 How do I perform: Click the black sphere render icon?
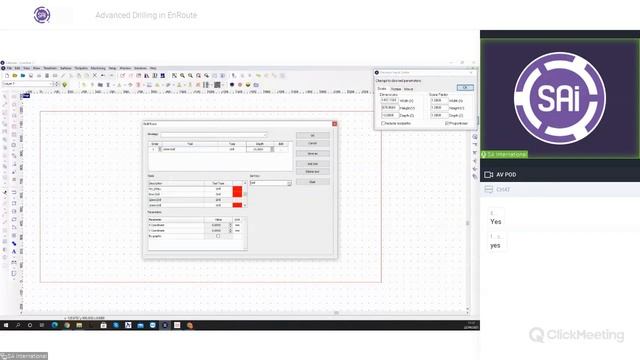pos(232,84)
